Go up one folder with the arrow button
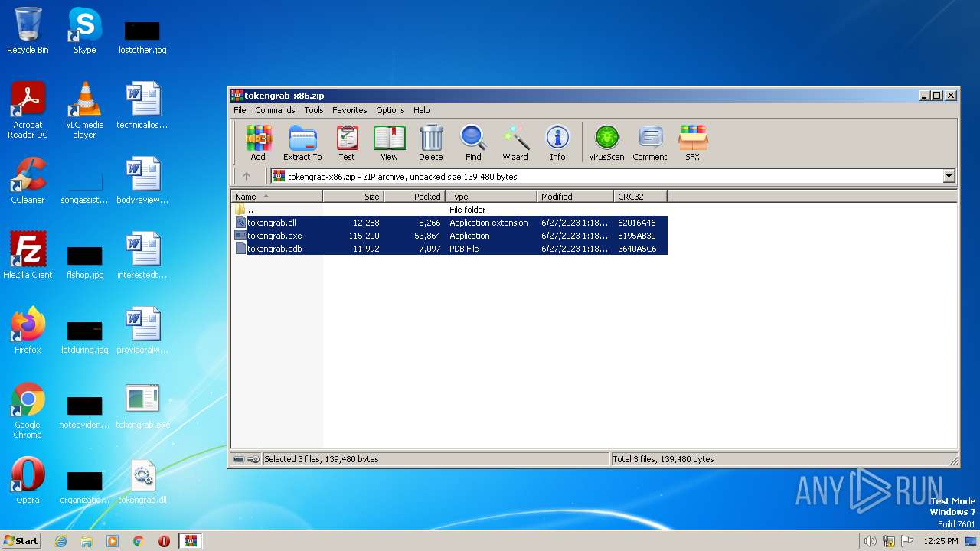Screen dimensions: 980x551 pyautogui.click(x=247, y=176)
